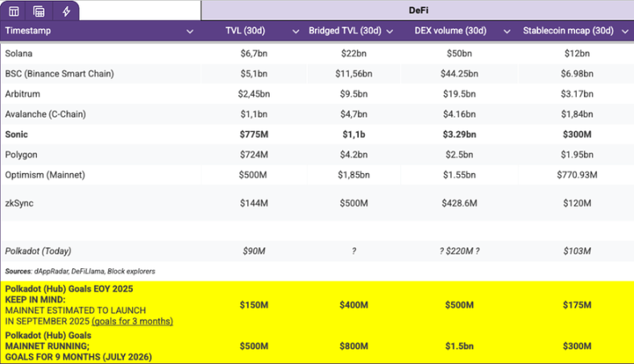
Task: Select Sonic TVL value $775M
Action: 254,134
